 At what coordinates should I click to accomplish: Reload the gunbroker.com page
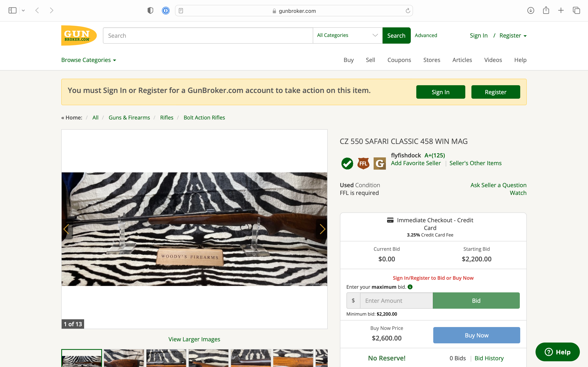pyautogui.click(x=408, y=11)
